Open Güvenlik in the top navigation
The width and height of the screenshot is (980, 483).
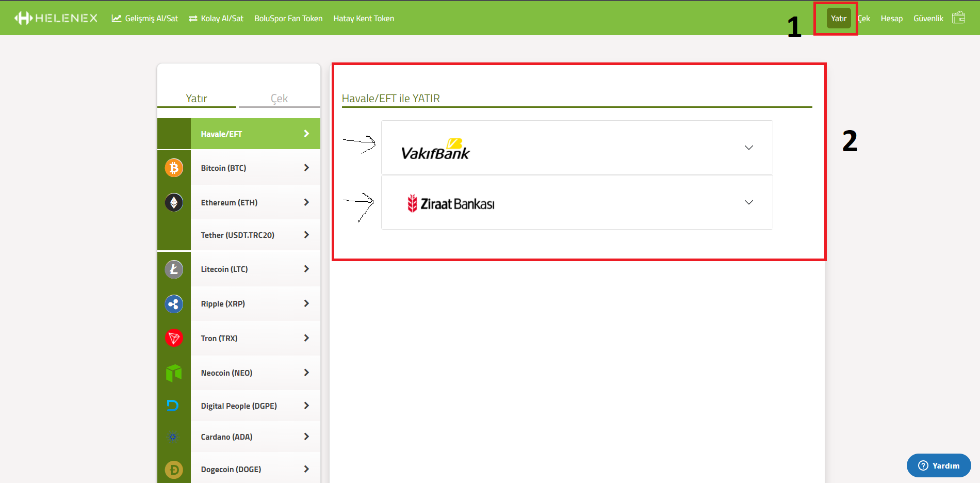click(x=928, y=19)
